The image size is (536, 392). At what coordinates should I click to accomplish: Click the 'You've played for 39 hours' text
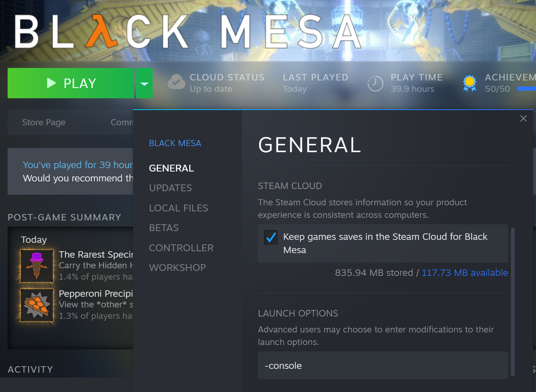point(78,165)
